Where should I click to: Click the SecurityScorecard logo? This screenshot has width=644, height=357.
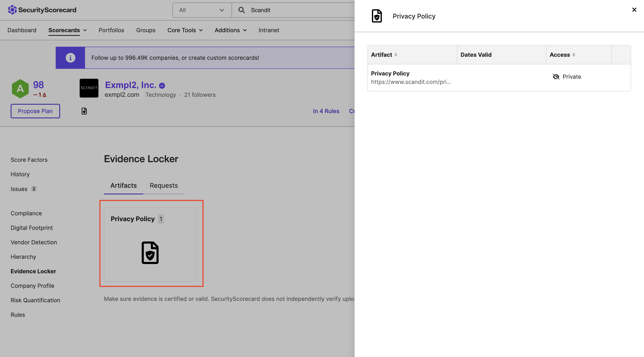(42, 10)
